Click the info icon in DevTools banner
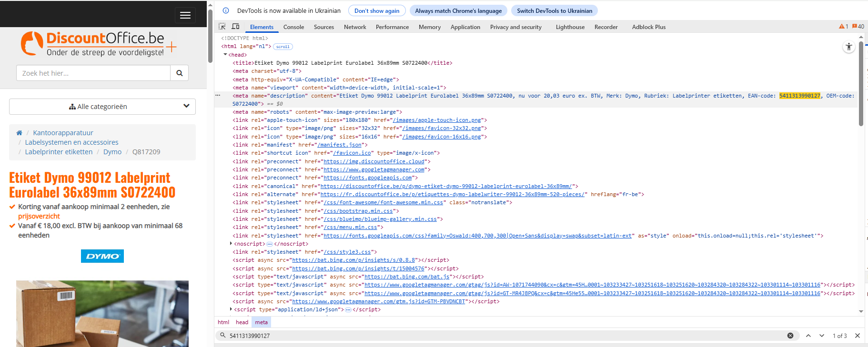Image resolution: width=868 pixels, height=347 pixels. (226, 10)
